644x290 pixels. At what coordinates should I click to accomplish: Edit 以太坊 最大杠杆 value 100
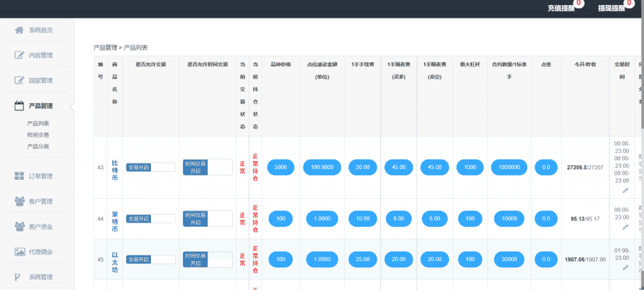click(470, 260)
